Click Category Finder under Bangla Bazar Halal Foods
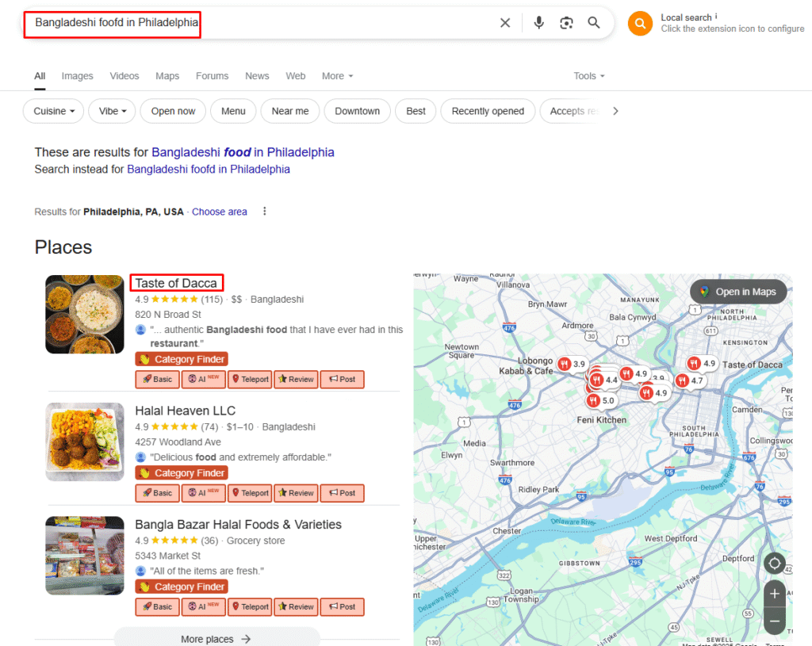Viewport: 812px width, 646px height. point(182,587)
